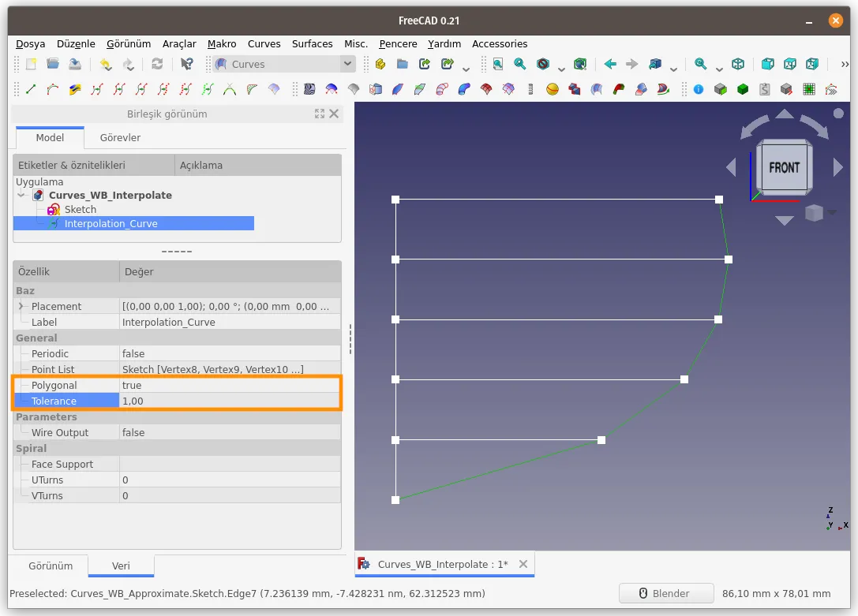Edit the Label value Interpolation_Curve
The width and height of the screenshot is (858, 616).
(x=230, y=322)
